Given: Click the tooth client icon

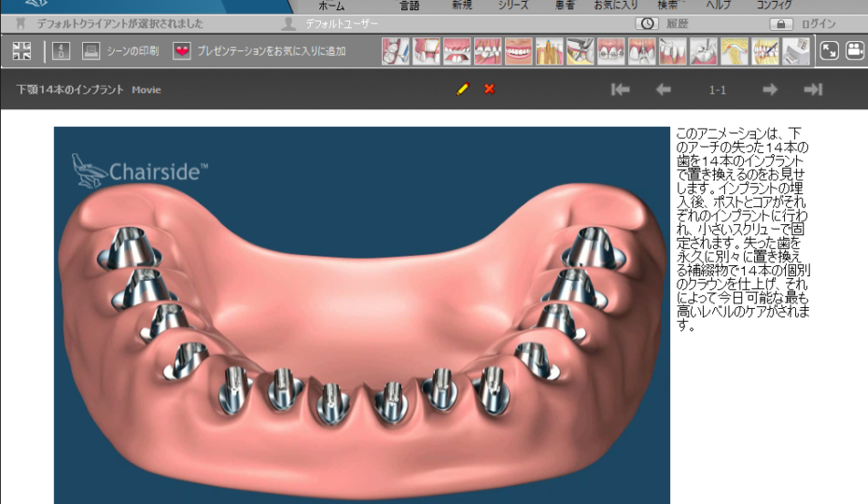Looking at the screenshot, I should point(21,23).
